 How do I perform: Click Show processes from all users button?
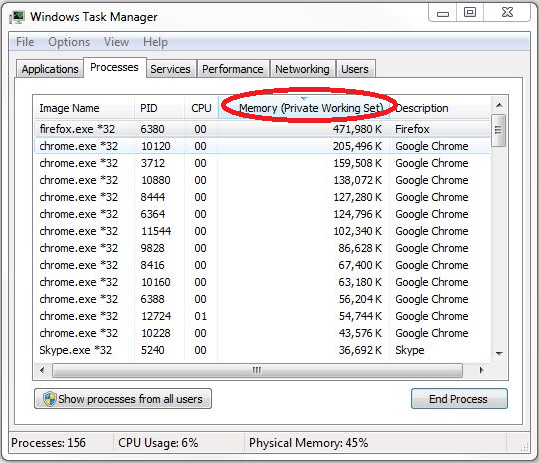point(123,399)
